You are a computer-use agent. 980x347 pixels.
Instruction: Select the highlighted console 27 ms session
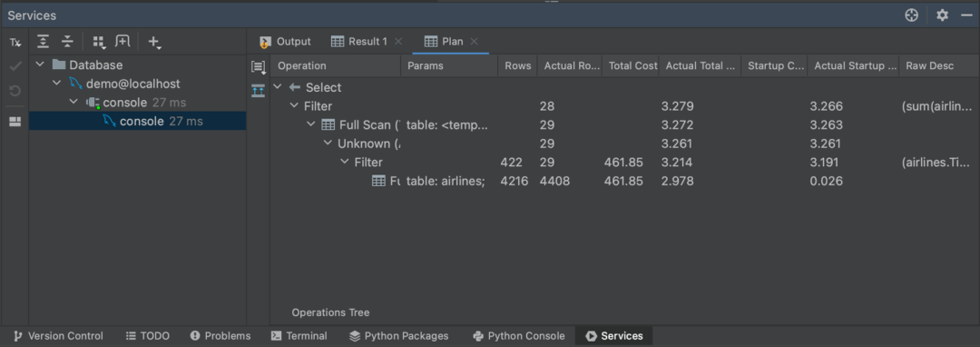coord(138,122)
